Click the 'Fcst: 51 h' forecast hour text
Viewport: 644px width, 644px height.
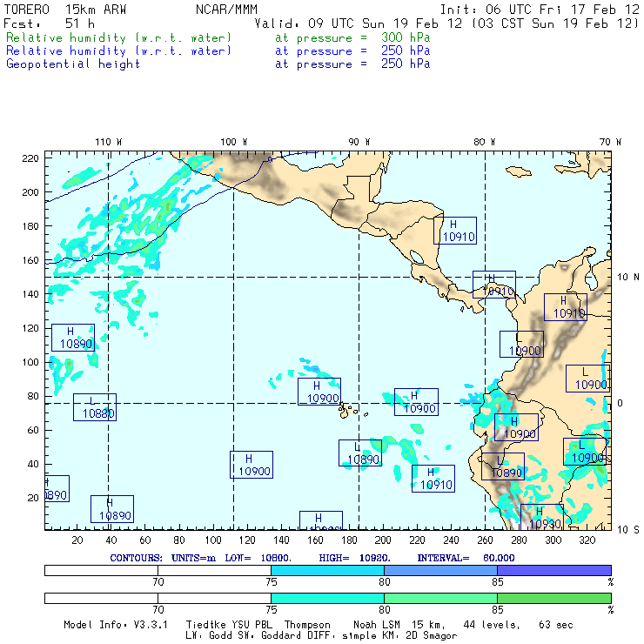tap(50, 23)
